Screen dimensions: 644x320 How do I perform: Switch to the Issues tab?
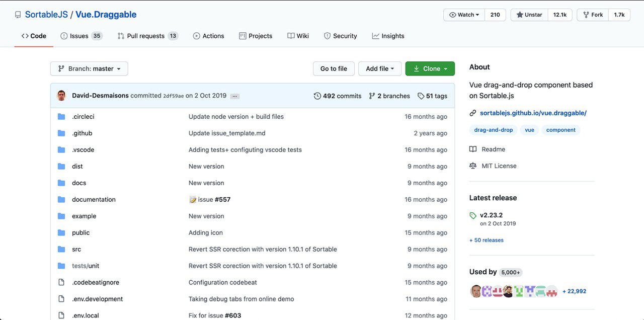(x=80, y=36)
